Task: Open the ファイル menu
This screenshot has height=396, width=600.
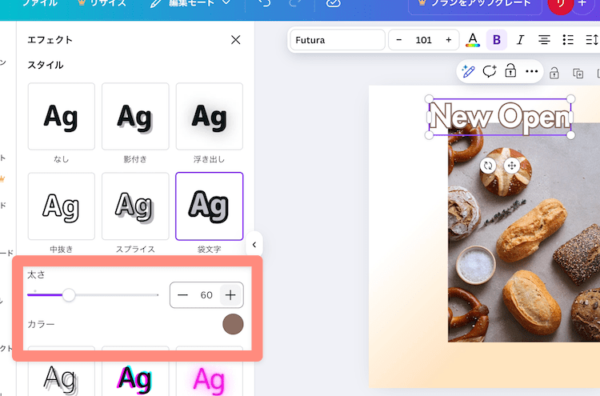Action: [x=40, y=3]
